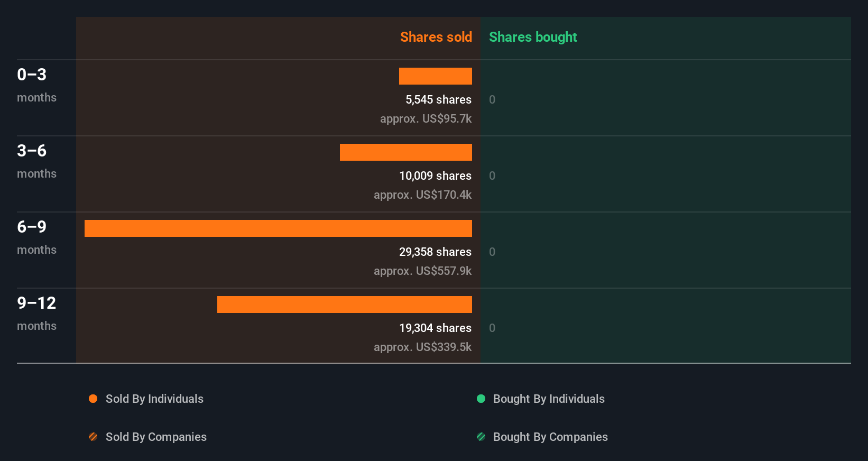Image resolution: width=868 pixels, height=461 pixels.
Task: Click the Bought By Companies legend label
Action: tap(550, 437)
